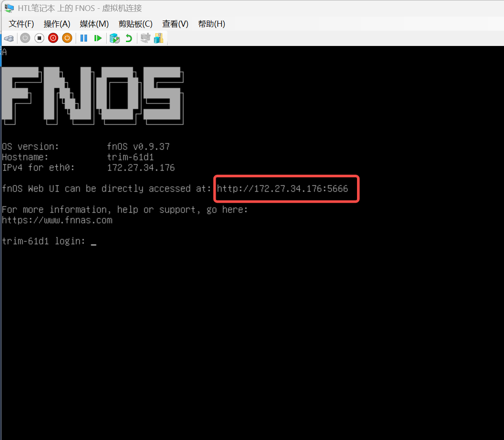The image size is (504, 440).
Task: Shut down the VM with the red power icon
Action: (53, 38)
